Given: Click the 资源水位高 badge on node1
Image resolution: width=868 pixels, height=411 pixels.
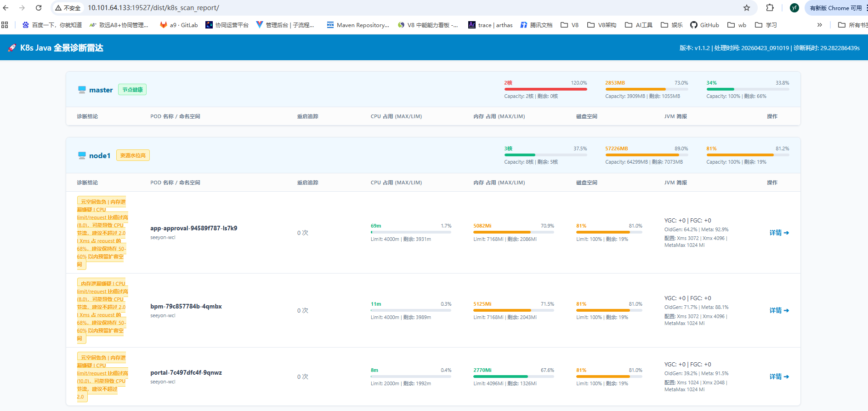Looking at the screenshot, I should pyautogui.click(x=133, y=155).
